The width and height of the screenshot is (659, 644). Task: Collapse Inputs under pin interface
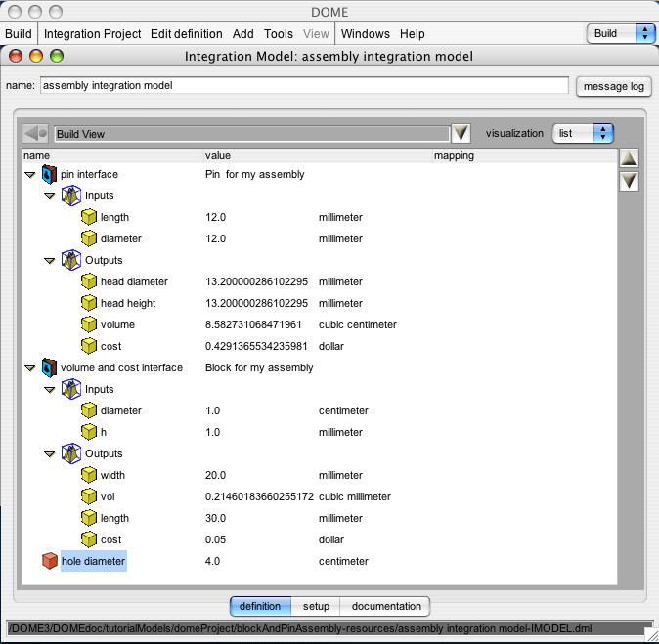coord(50,196)
